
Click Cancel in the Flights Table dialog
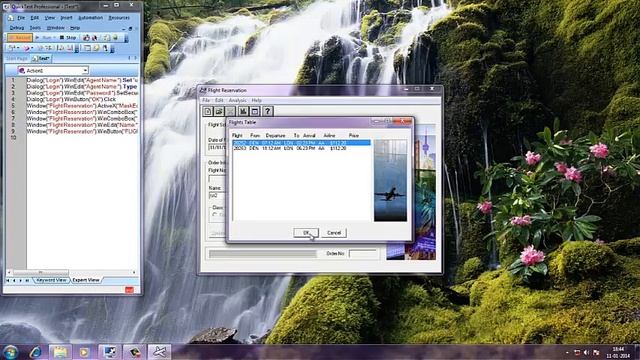(x=334, y=233)
